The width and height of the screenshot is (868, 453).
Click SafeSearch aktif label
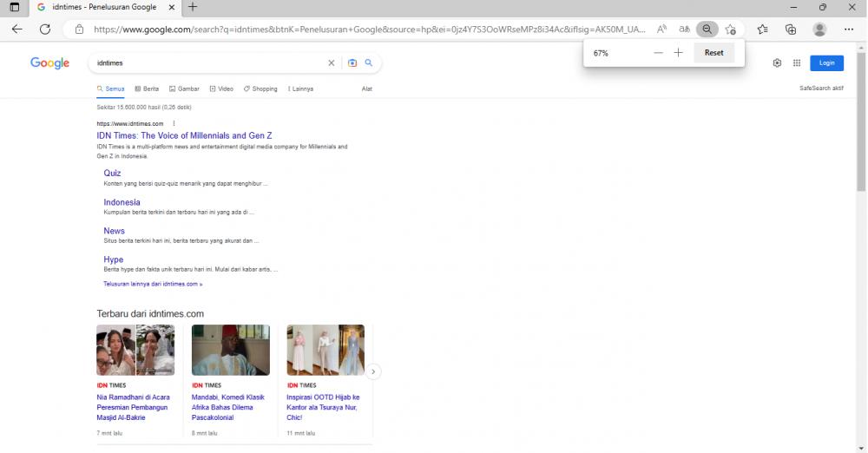(821, 88)
